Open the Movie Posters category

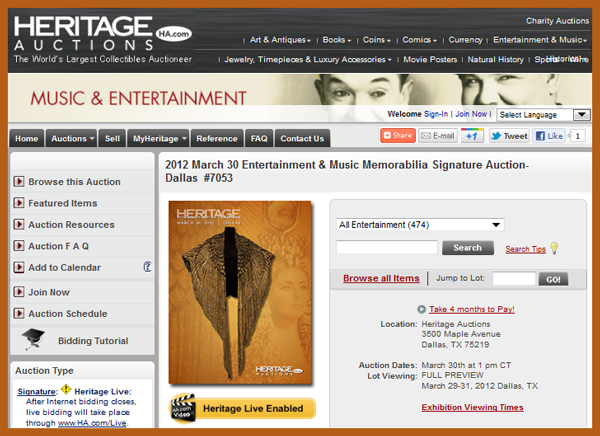coord(430,59)
